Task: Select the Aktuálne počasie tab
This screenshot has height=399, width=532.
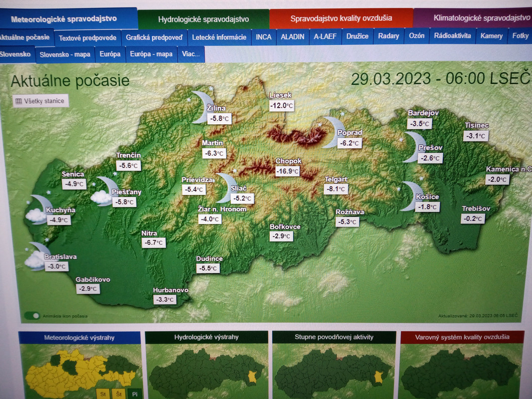Action: pyautogui.click(x=26, y=37)
